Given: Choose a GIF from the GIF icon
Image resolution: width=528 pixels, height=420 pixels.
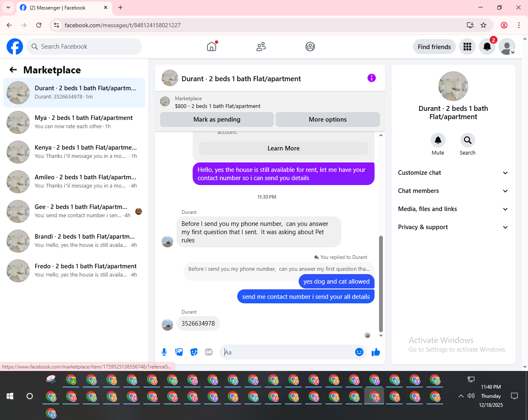Looking at the screenshot, I should pyautogui.click(x=209, y=352).
